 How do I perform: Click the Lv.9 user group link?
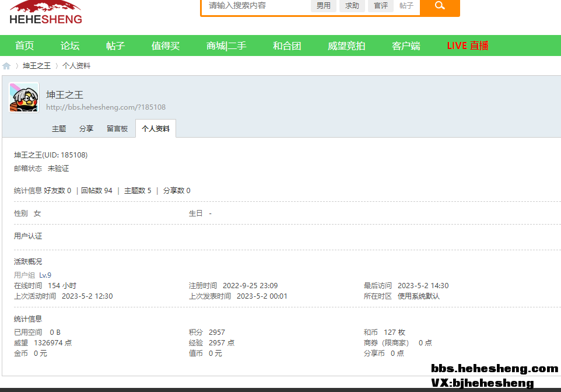(x=45, y=275)
